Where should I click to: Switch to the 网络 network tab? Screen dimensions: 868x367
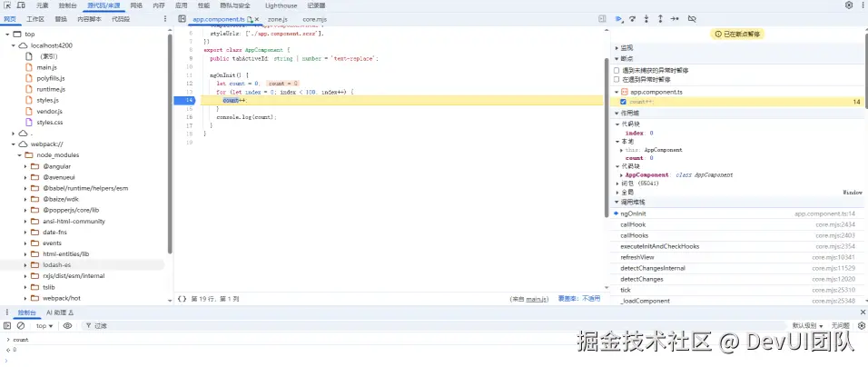[x=136, y=5]
